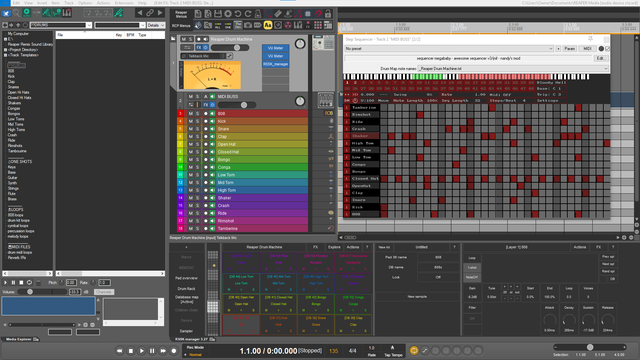Expand the Project Directory tree node
640x360 pixels.
(5, 50)
